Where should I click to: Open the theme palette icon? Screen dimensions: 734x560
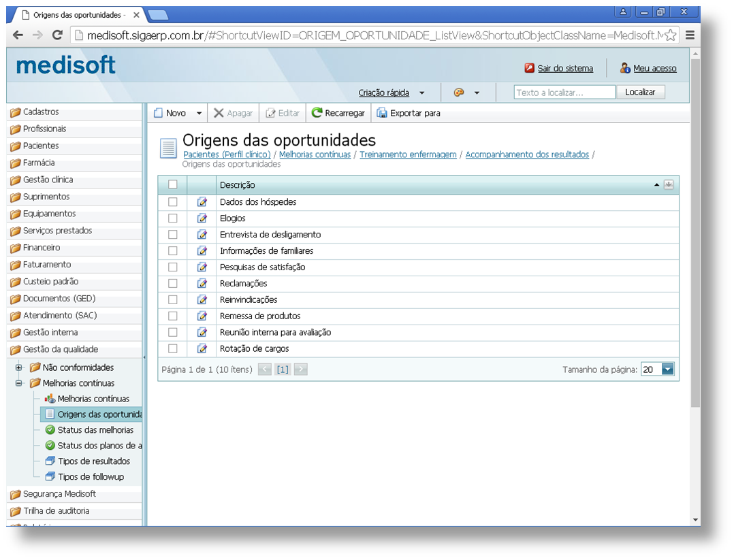tap(459, 93)
